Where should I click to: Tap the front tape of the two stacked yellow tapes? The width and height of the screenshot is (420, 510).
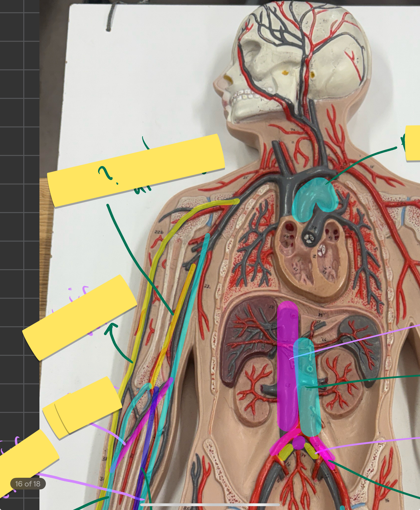[x=88, y=406]
